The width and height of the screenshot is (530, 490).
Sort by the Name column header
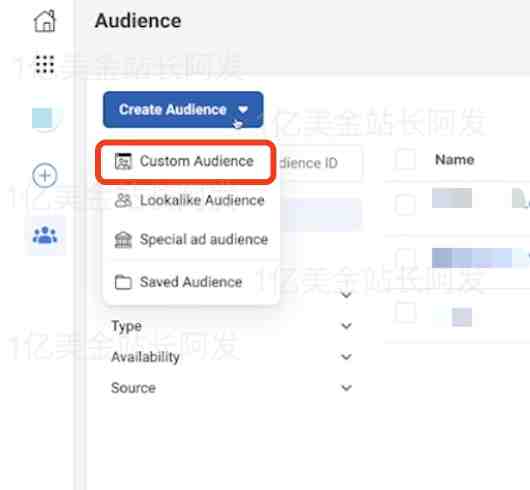(455, 160)
